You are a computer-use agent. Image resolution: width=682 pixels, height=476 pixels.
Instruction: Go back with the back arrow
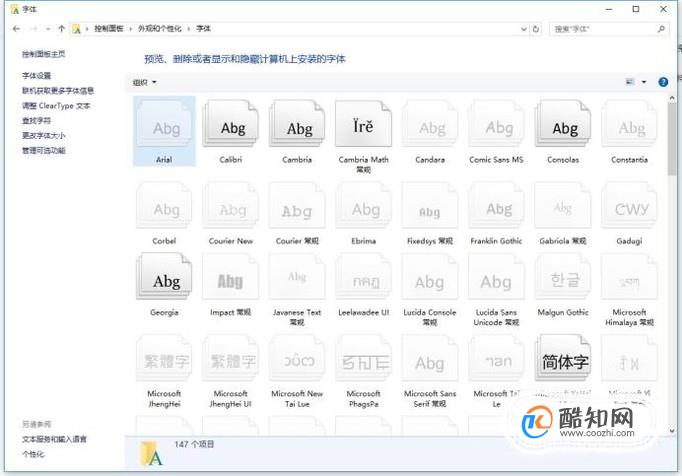tap(17, 29)
